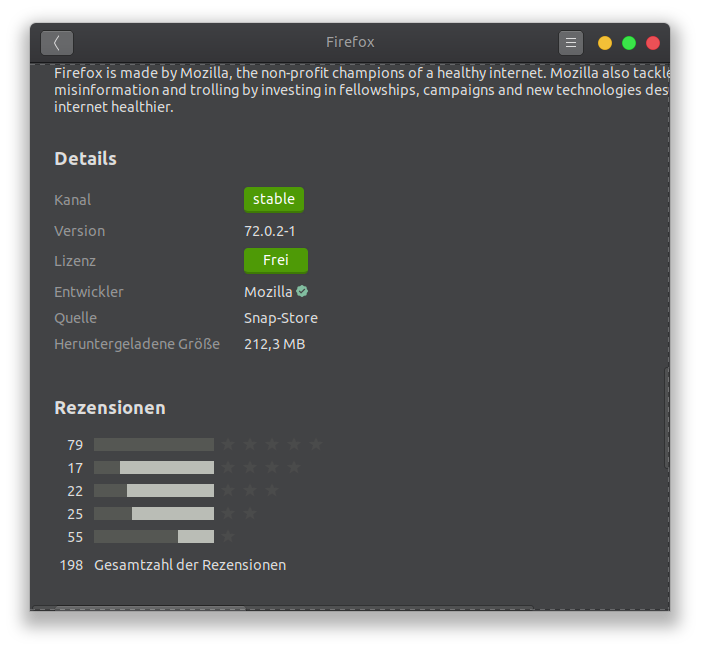The height and width of the screenshot is (650, 702).
Task: Click the four-star rating bar showing 17
Action: (154, 468)
